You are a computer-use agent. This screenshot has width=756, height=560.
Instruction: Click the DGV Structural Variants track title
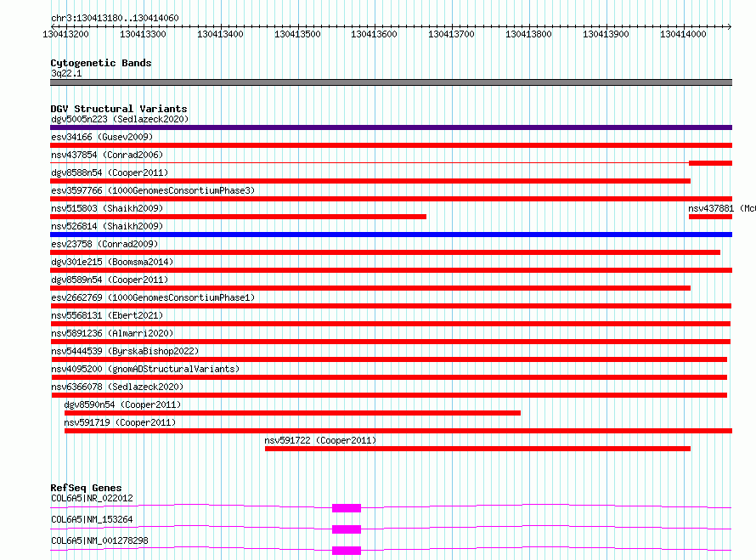click(x=119, y=109)
